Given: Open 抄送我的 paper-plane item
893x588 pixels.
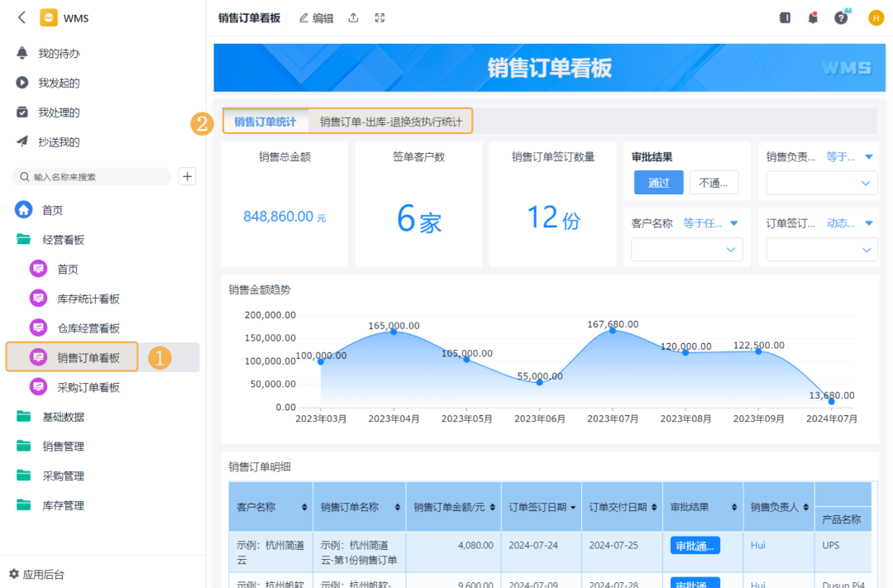Looking at the screenshot, I should pyautogui.click(x=21, y=141).
